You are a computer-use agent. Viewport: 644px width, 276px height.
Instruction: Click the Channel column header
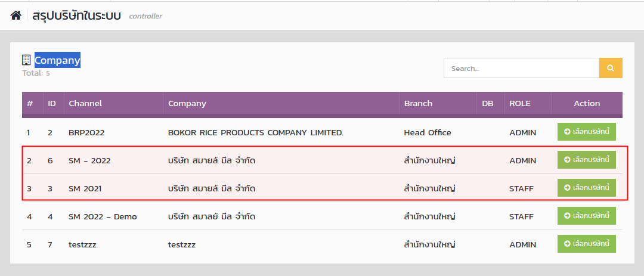pos(85,104)
